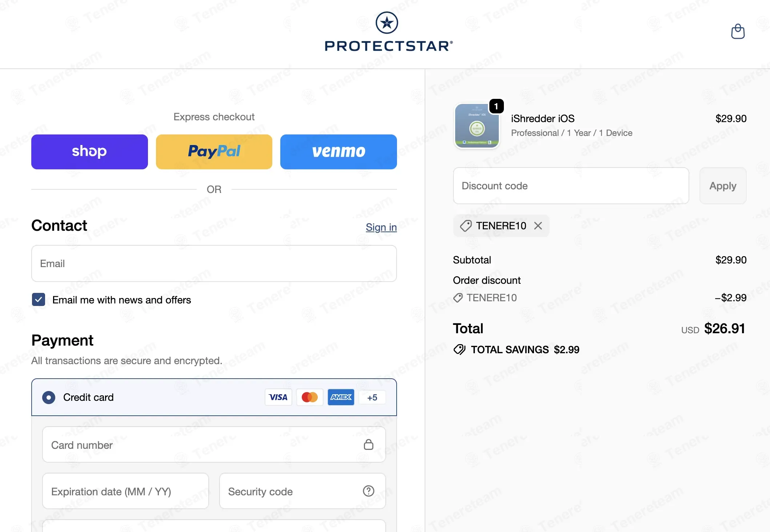Open the iShredder iOS product thumbnail
Viewport: 770px width, 532px height.
[477, 126]
